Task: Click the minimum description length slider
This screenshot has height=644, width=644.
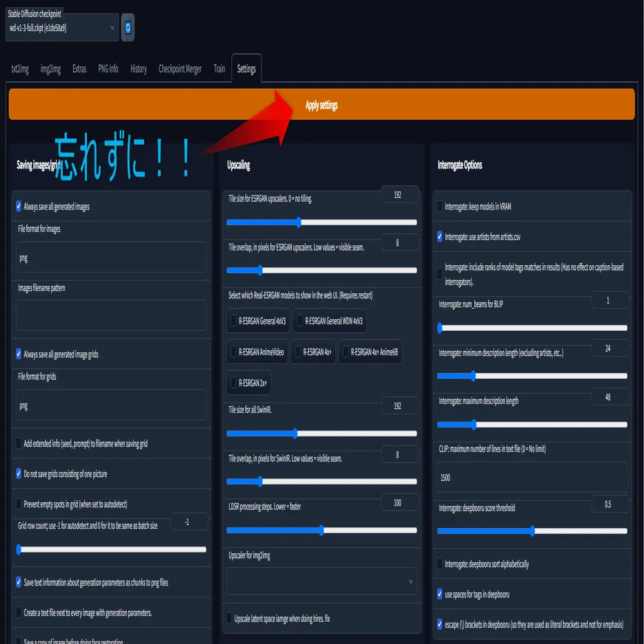Action: click(x=532, y=376)
